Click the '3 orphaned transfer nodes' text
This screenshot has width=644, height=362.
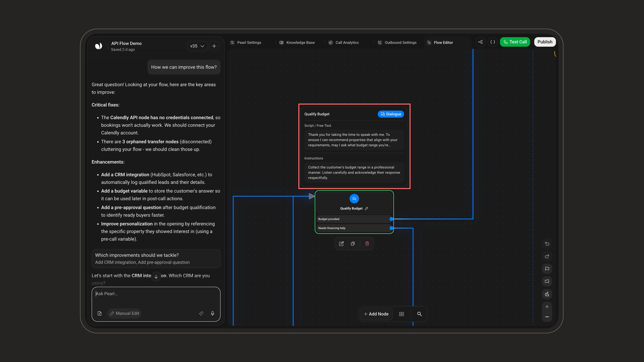click(150, 142)
